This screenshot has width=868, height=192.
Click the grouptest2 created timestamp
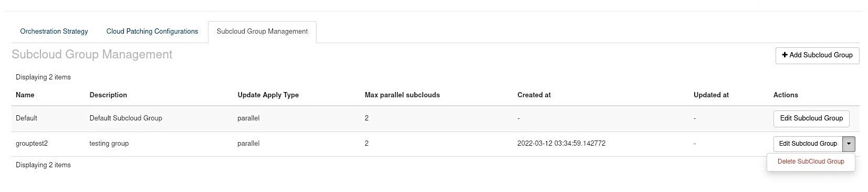click(561, 144)
